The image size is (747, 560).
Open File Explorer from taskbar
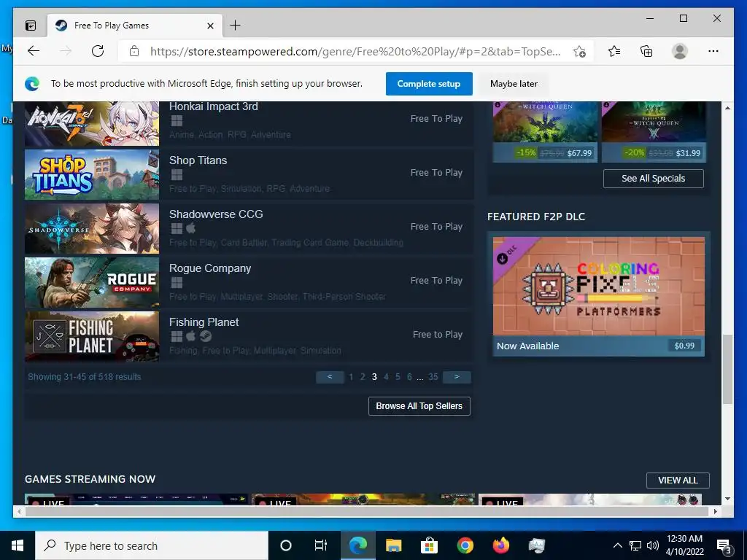coord(393,545)
